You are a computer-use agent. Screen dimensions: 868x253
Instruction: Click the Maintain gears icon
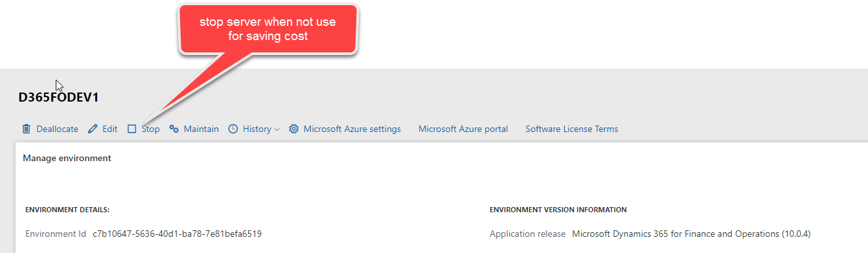pyautogui.click(x=174, y=129)
